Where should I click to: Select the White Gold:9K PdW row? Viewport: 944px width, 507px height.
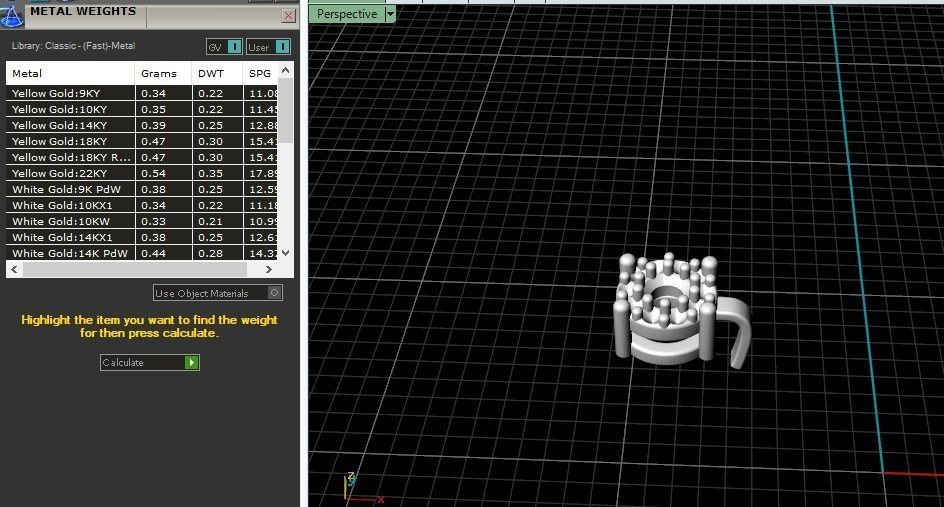(x=142, y=189)
